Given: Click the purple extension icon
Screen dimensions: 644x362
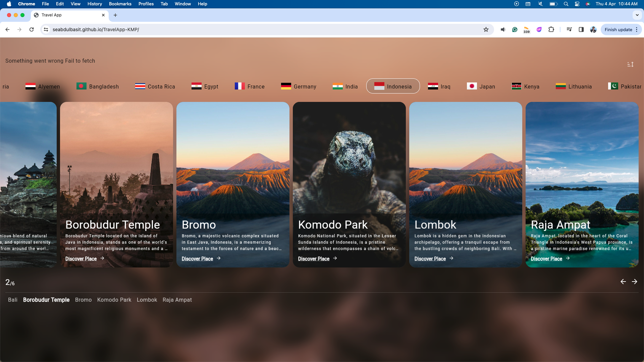Looking at the screenshot, I should (539, 29).
